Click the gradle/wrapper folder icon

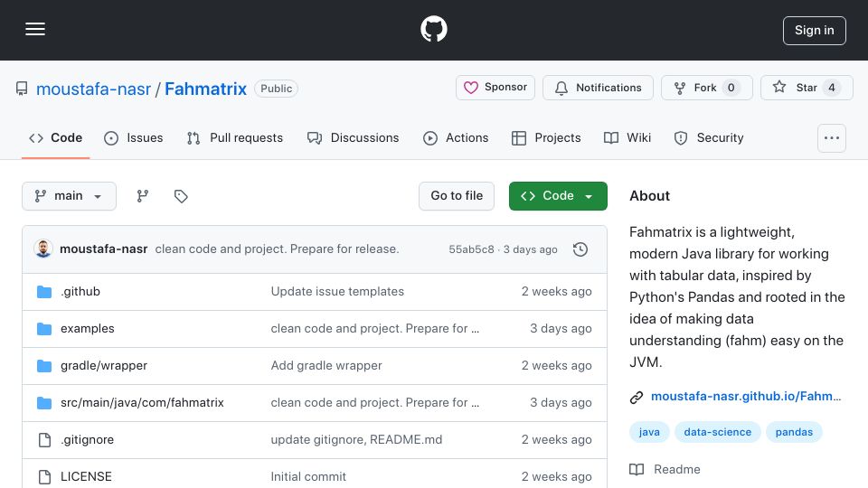coord(44,366)
